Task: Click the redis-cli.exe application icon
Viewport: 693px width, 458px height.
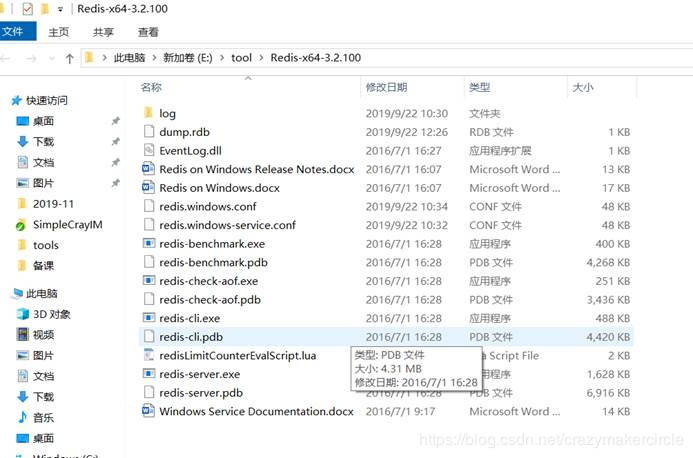Action: coord(149,318)
